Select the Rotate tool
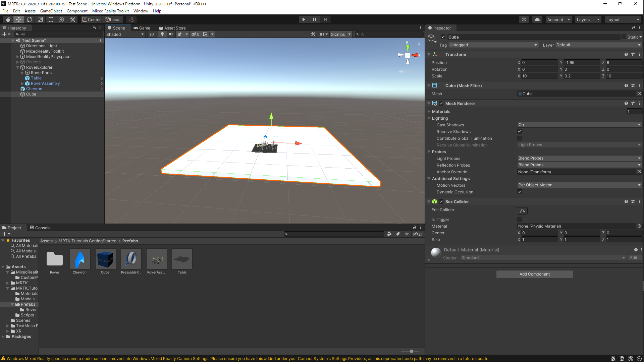The height and width of the screenshot is (362, 644). [x=30, y=19]
